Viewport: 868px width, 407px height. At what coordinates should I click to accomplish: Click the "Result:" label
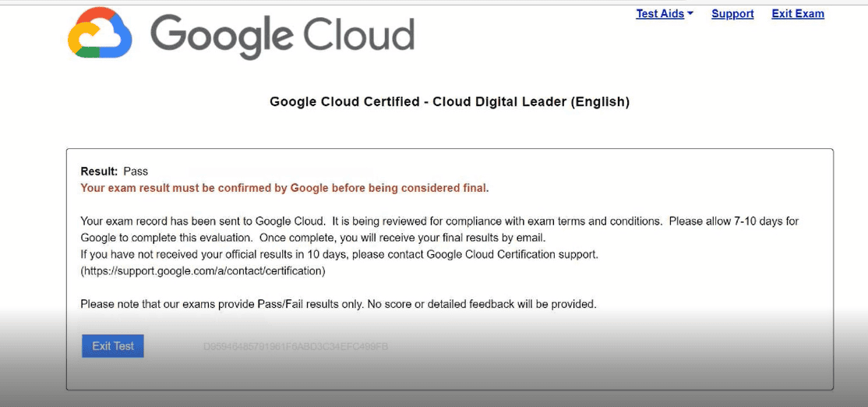pos(99,171)
